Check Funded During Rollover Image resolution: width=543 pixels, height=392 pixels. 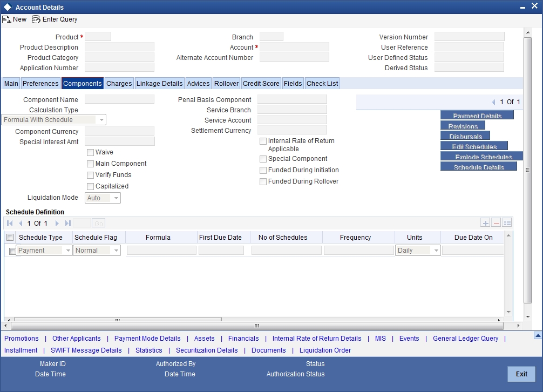263,182
